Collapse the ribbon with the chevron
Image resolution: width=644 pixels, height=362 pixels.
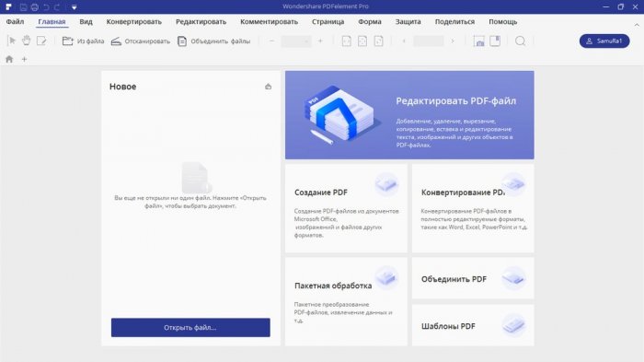point(637,25)
